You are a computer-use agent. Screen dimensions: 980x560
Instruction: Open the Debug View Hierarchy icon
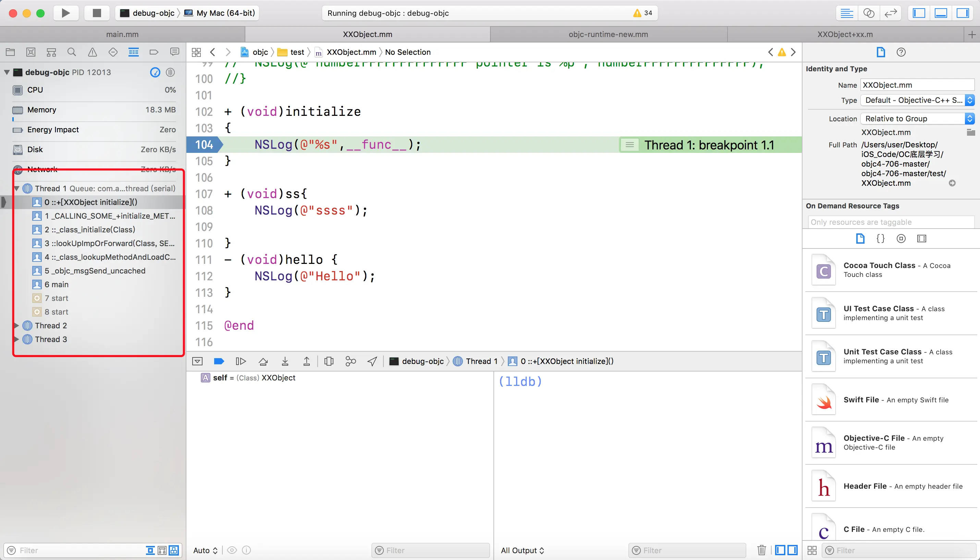[x=329, y=361]
